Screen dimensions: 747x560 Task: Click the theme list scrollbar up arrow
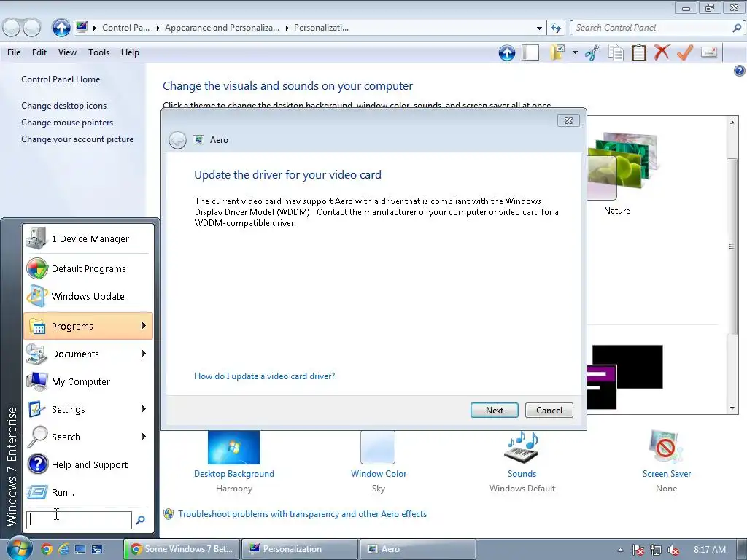[732, 122]
